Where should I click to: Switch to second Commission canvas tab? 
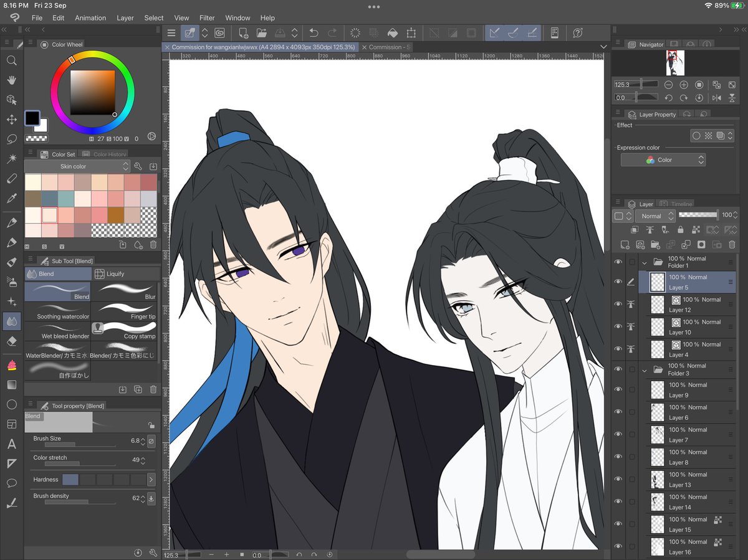386,47
